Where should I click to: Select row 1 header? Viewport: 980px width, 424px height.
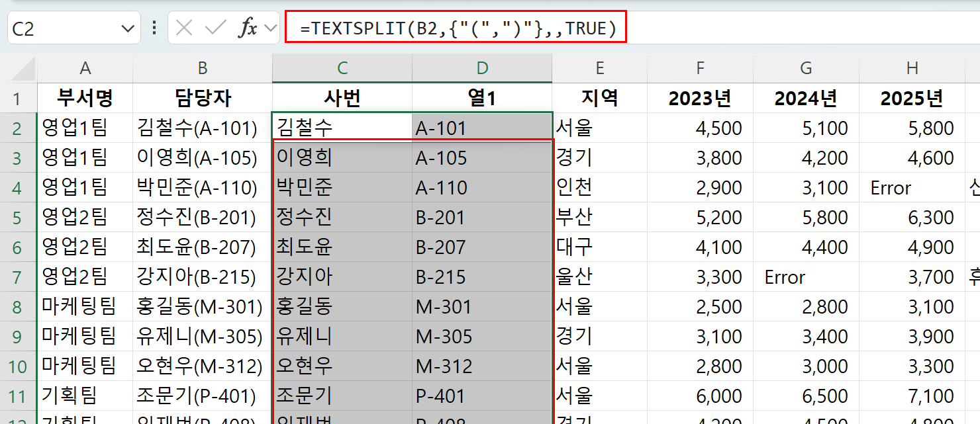[x=18, y=99]
